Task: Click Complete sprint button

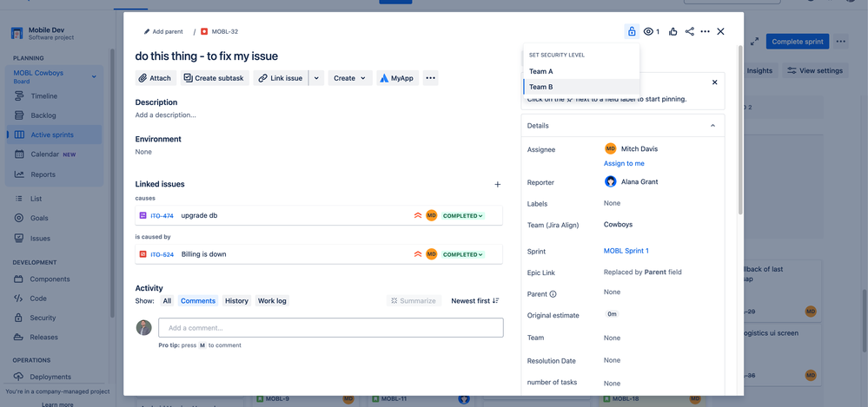Action: coord(797,42)
